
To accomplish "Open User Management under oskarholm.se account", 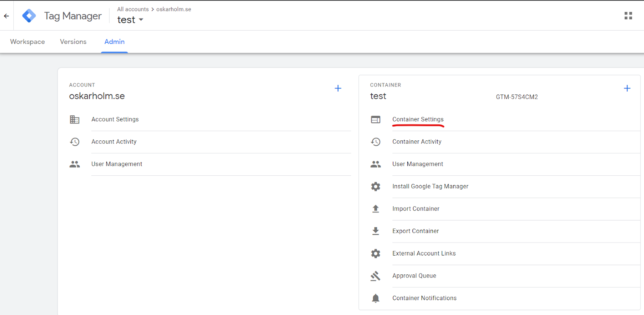I will 117,164.
